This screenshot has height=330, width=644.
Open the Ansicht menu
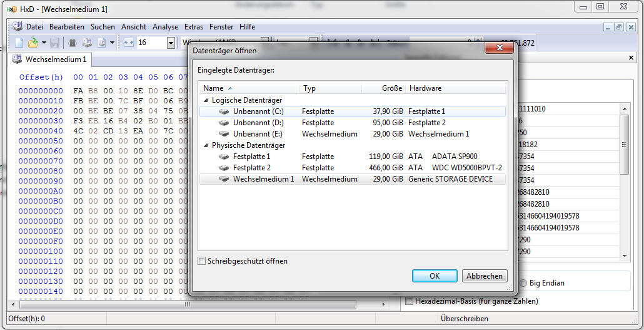pos(133,27)
